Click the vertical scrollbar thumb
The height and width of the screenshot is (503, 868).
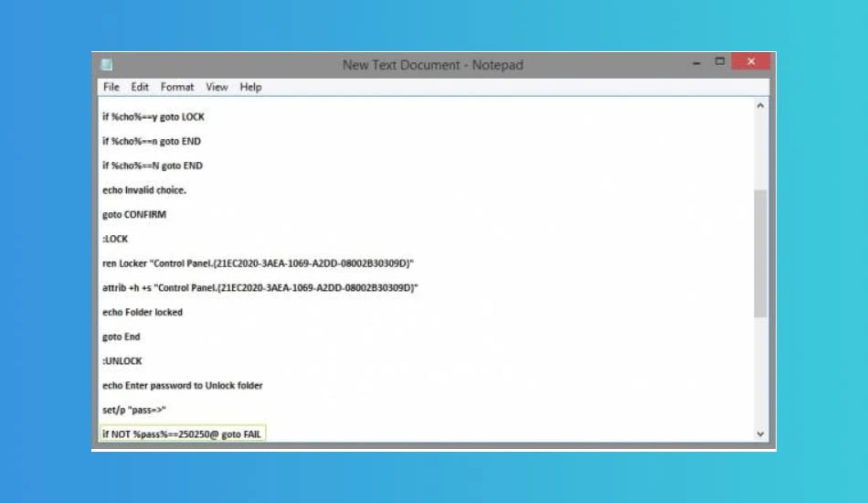tap(760, 253)
